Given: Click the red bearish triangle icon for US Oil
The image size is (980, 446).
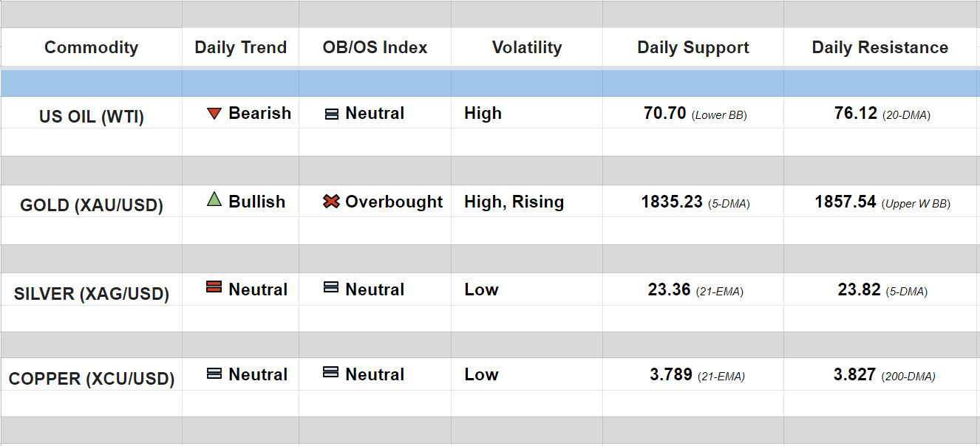Looking at the screenshot, I should pos(214,114).
